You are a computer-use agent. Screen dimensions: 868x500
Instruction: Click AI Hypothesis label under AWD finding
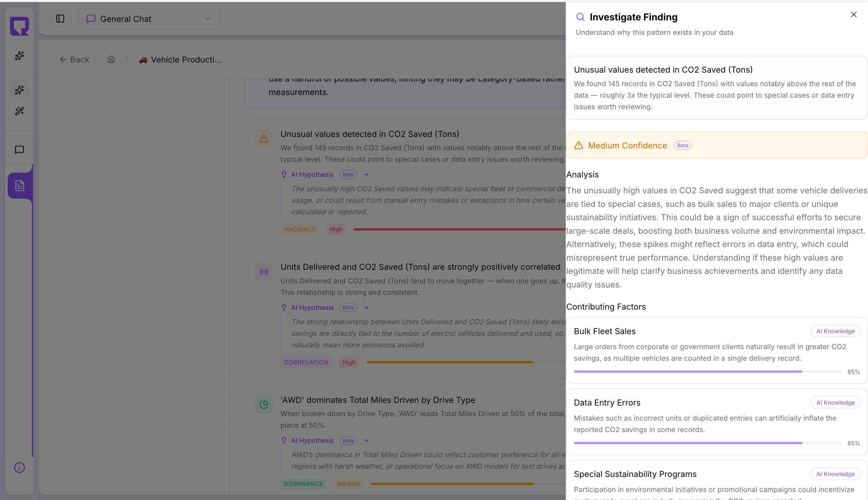tap(312, 440)
